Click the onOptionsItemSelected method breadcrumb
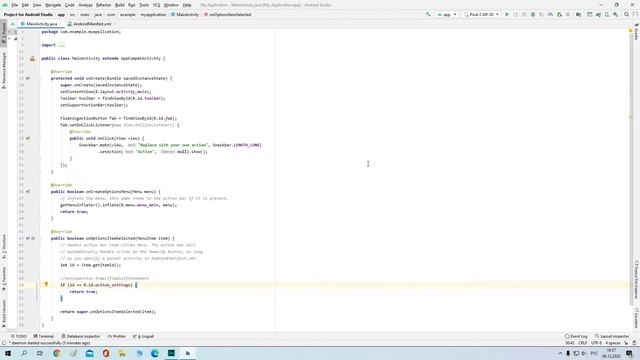 (x=228, y=14)
